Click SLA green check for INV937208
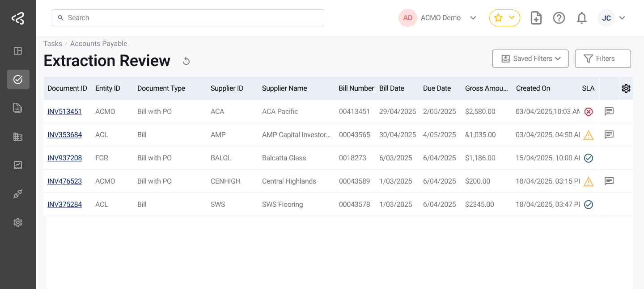644x289 pixels. pos(589,158)
